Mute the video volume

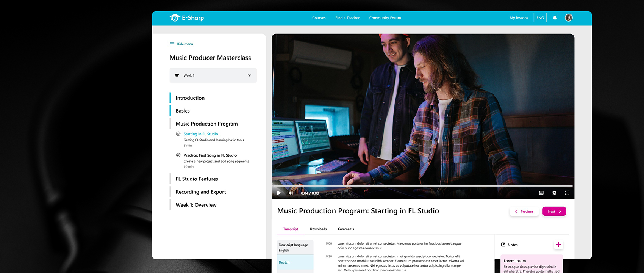tap(291, 193)
